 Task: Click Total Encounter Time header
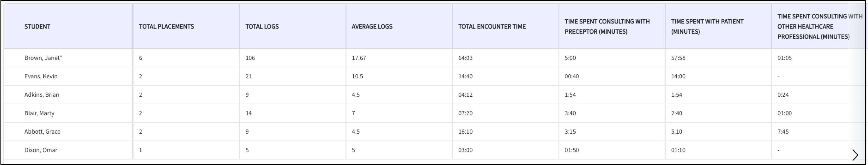point(492,27)
